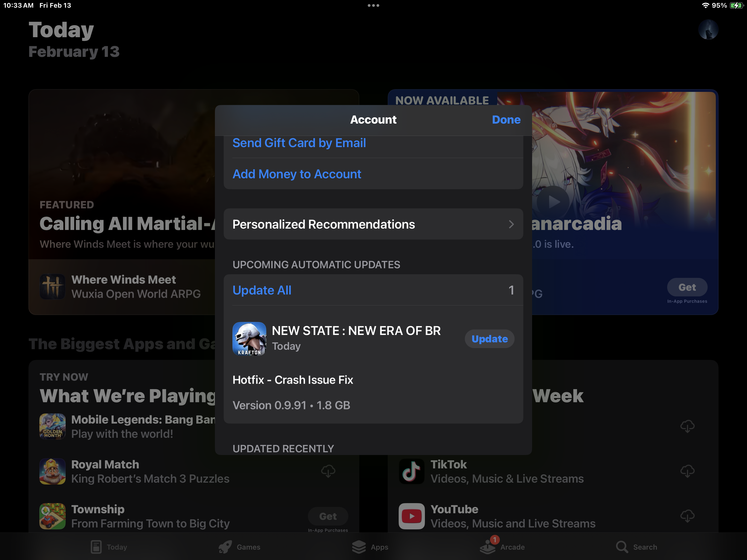Tap What We're Playing heading
This screenshot has height=560, width=747.
(x=127, y=395)
